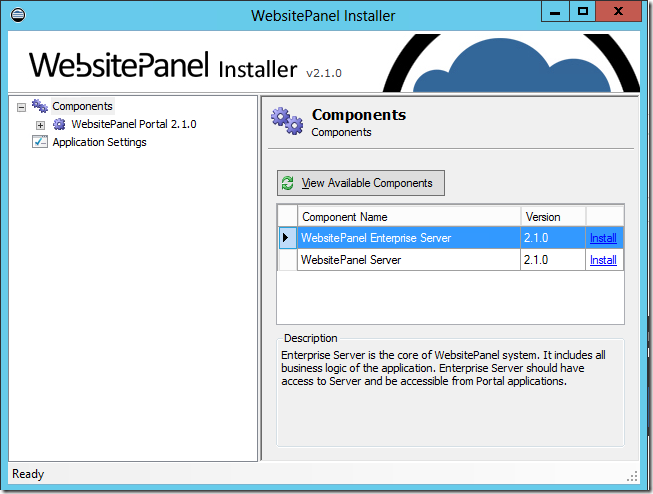
Task: Close the WebsitePanel Installer window
Action: pos(618,12)
